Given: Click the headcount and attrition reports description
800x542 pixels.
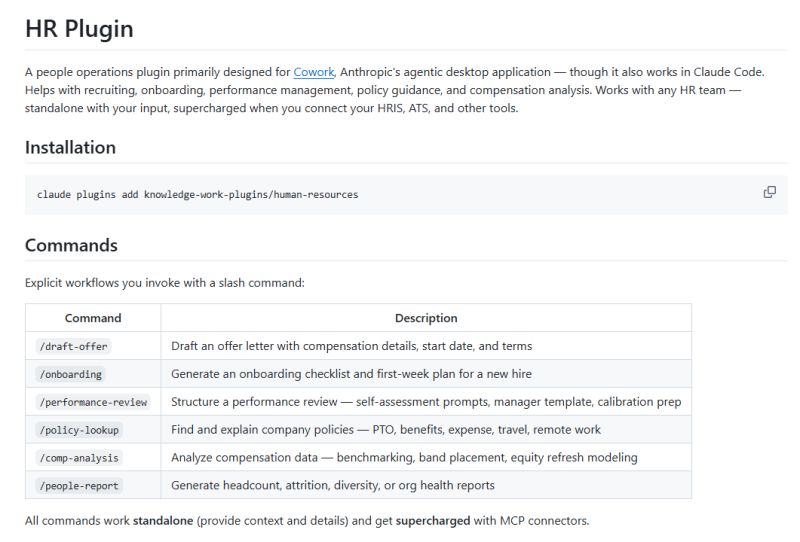Looking at the screenshot, I should [x=332, y=486].
